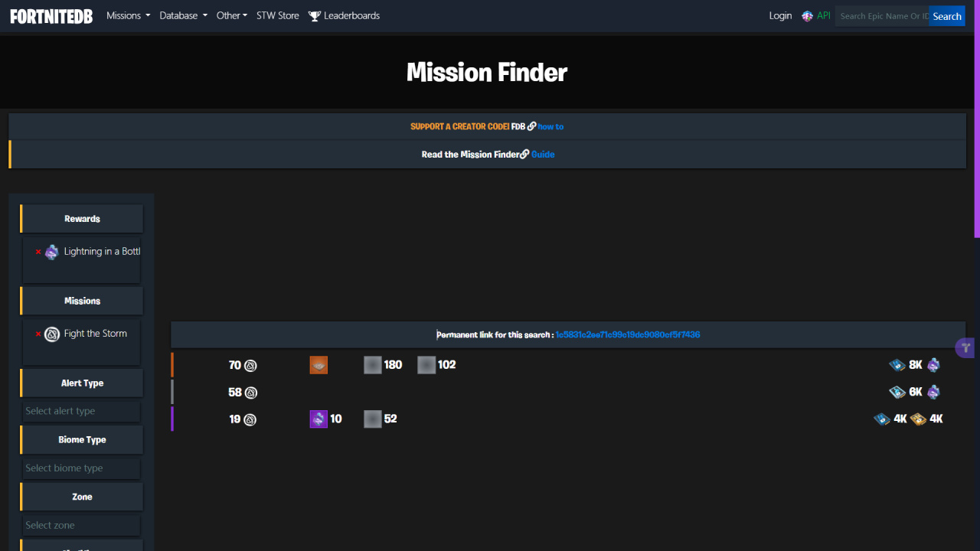This screenshot has height=551, width=980.
Task: Click the storm icon on the 58 mission row
Action: tap(250, 393)
